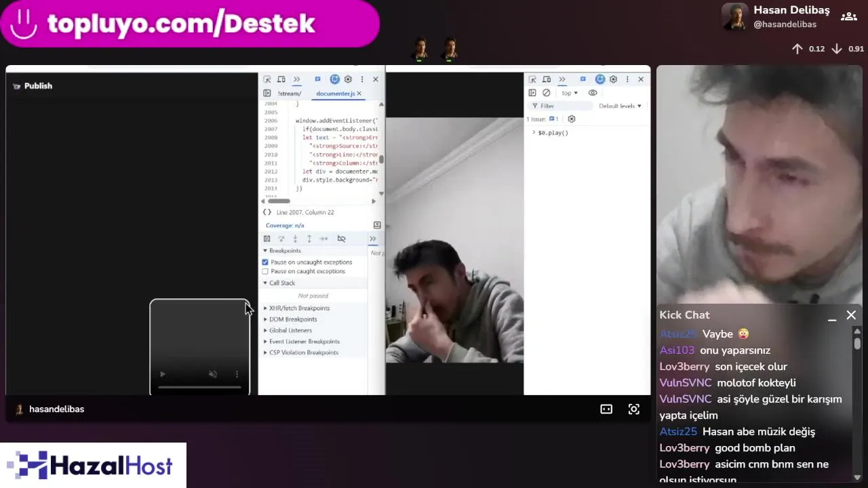The width and height of the screenshot is (868, 488).
Task: Show more tabs in left DevTools header
Action: click(296, 79)
